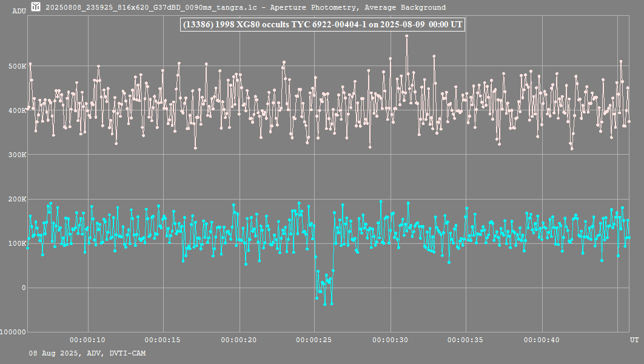Viewport: 644px width, 364px height.
Task: Select the 00:00:25 time axis marker
Action: [314, 340]
